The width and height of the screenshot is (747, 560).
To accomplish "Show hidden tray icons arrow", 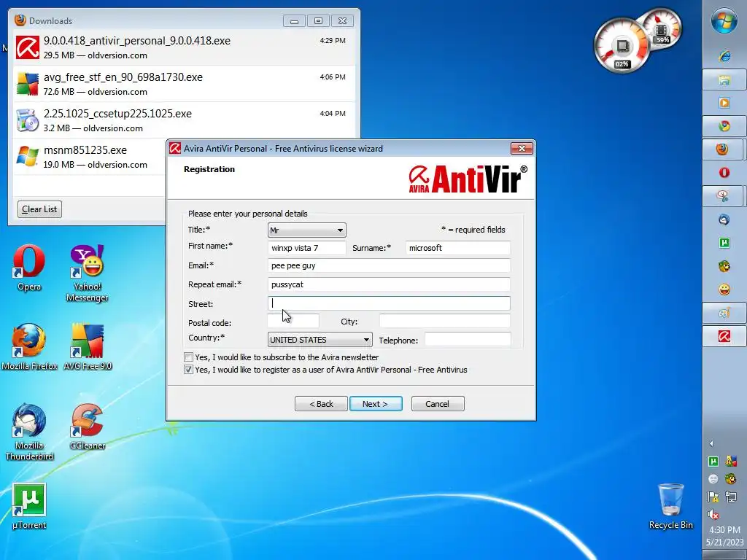I will point(711,443).
